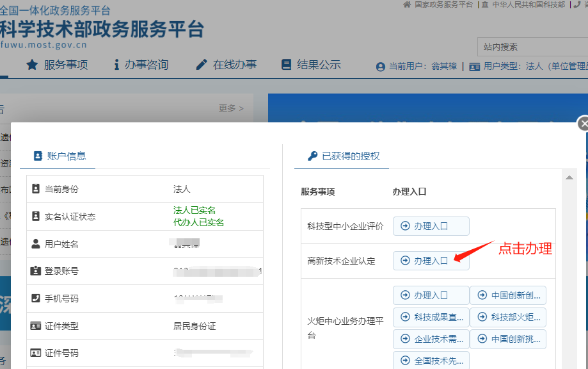Click 国家政务服务平台 link at top
This screenshot has height=369, width=588.
[x=438, y=4]
